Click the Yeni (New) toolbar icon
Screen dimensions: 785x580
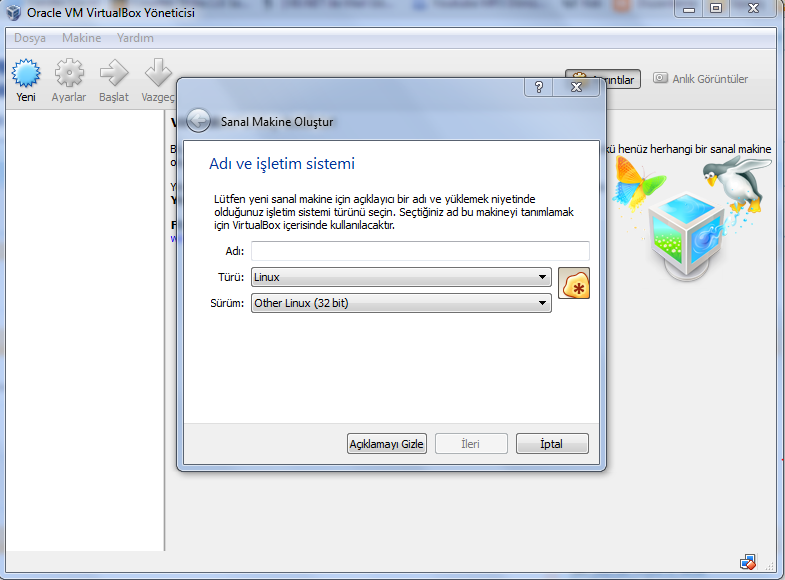26,80
